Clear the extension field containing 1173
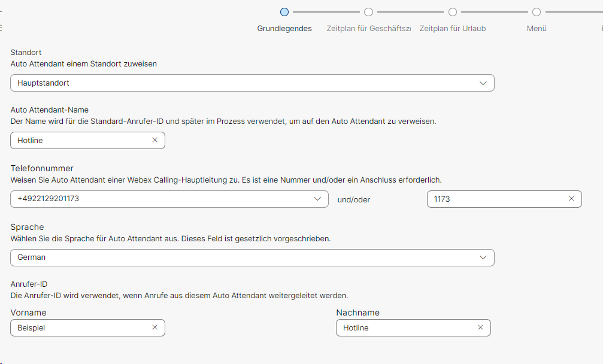Image resolution: width=603 pixels, height=364 pixels. pyautogui.click(x=571, y=199)
